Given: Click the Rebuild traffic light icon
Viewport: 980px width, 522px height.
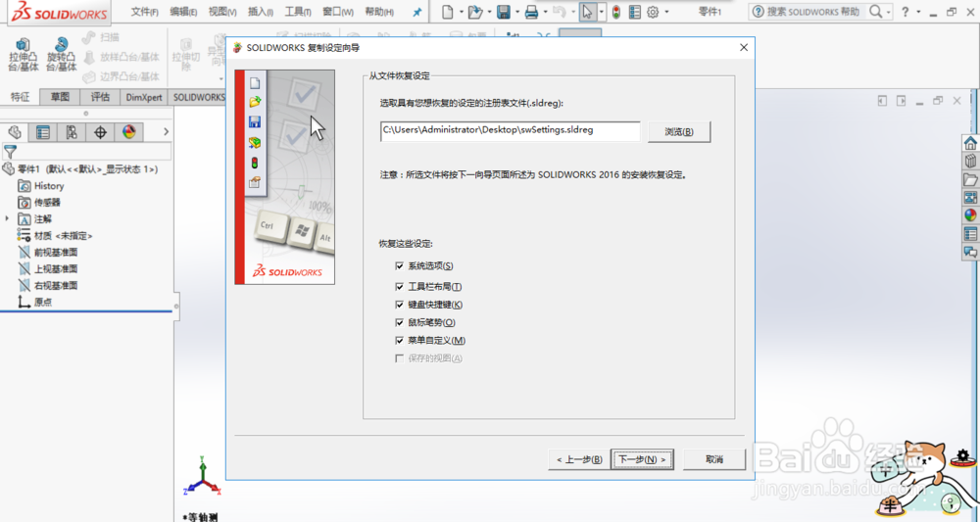Looking at the screenshot, I should point(616,12).
